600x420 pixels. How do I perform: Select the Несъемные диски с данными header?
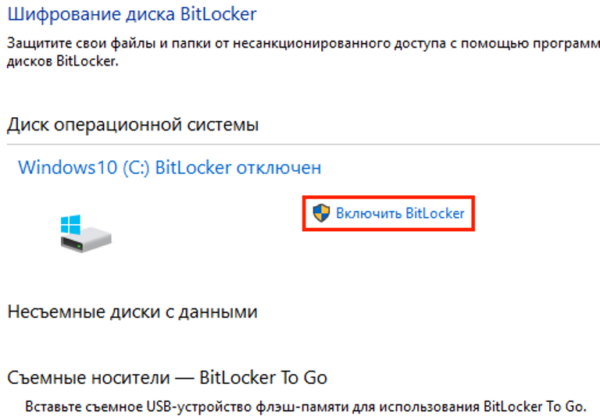pyautogui.click(x=132, y=311)
